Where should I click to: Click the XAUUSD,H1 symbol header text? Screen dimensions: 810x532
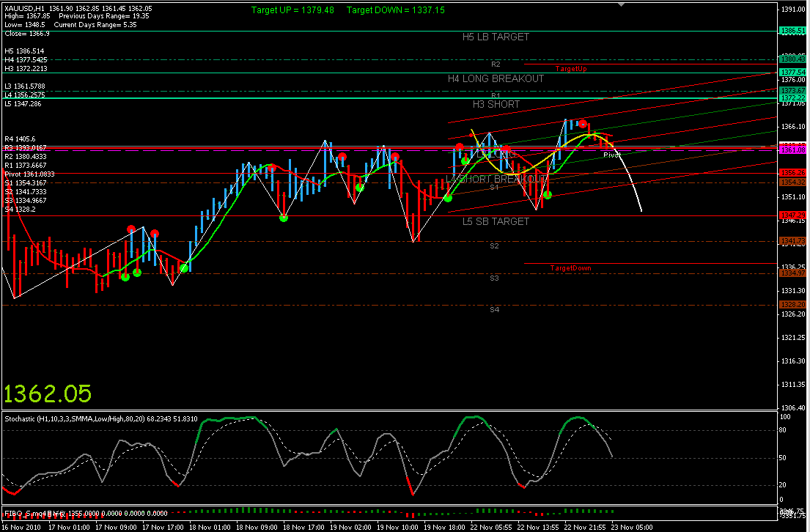pos(23,8)
